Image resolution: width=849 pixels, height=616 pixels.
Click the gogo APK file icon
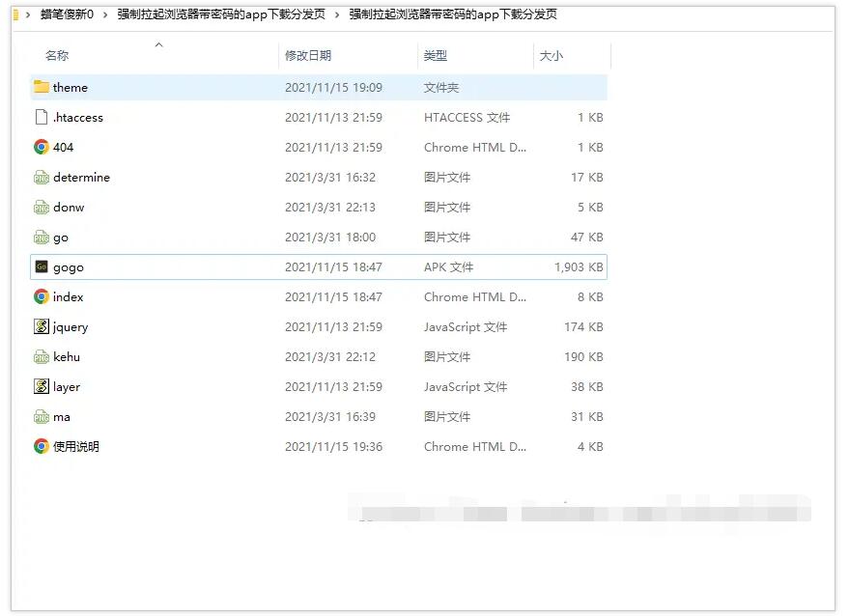tap(41, 266)
